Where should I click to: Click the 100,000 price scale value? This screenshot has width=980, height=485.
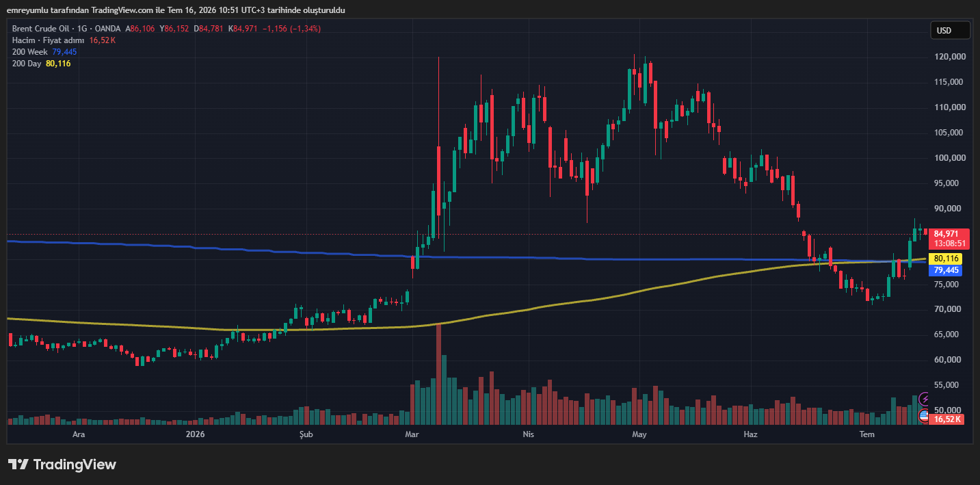click(950, 158)
